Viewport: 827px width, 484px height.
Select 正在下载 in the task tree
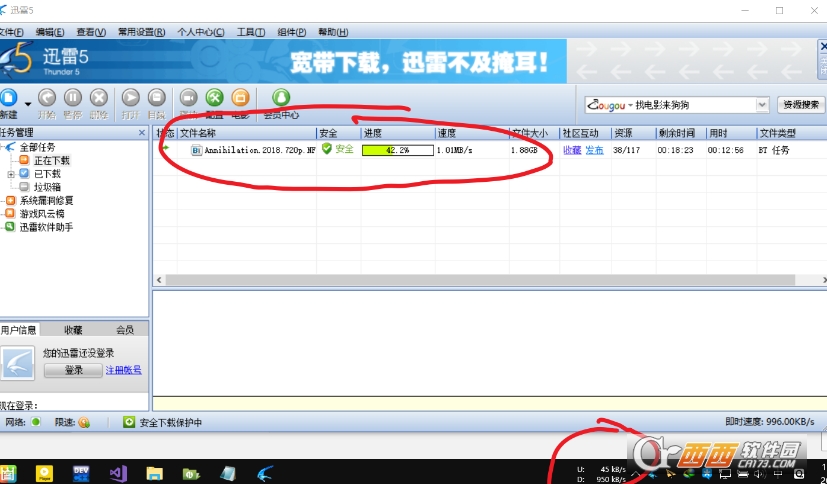pos(52,160)
